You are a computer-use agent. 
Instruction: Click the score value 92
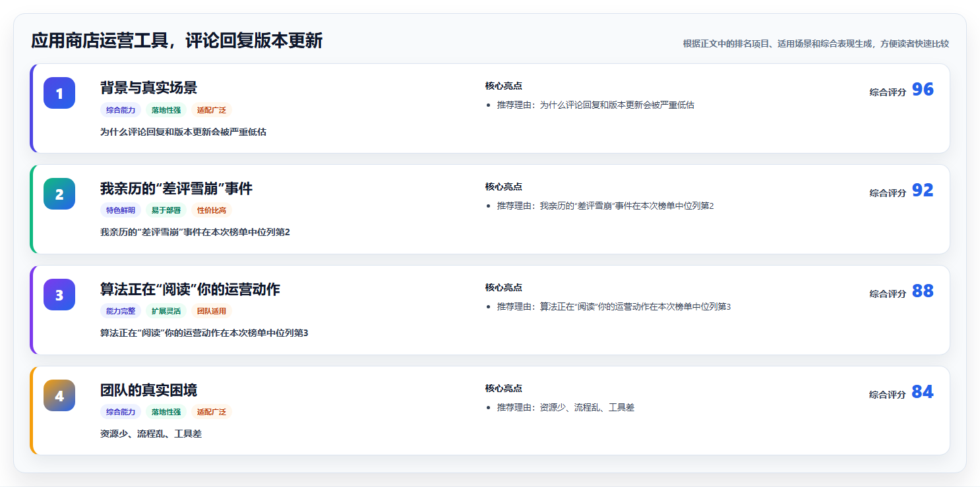[x=923, y=190]
